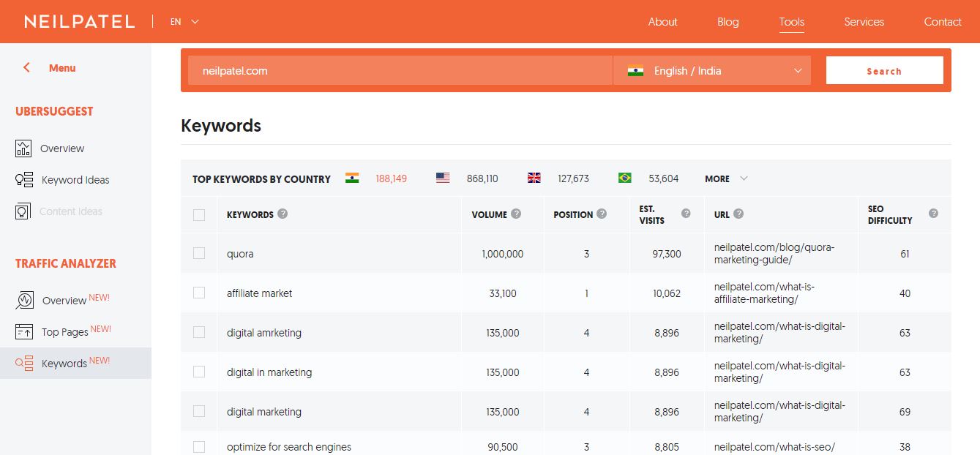Screen dimensions: 980x455
Task: Open the Tools menu item
Action: click(791, 22)
